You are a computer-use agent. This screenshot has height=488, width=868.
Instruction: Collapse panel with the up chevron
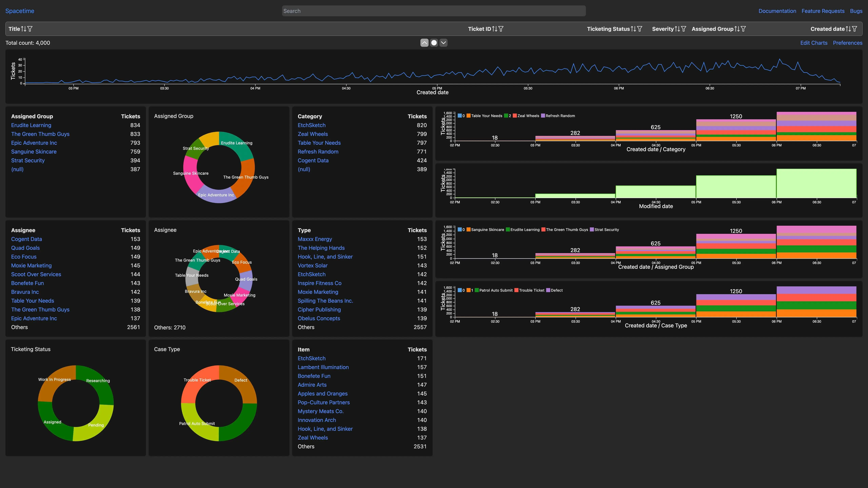pos(424,43)
